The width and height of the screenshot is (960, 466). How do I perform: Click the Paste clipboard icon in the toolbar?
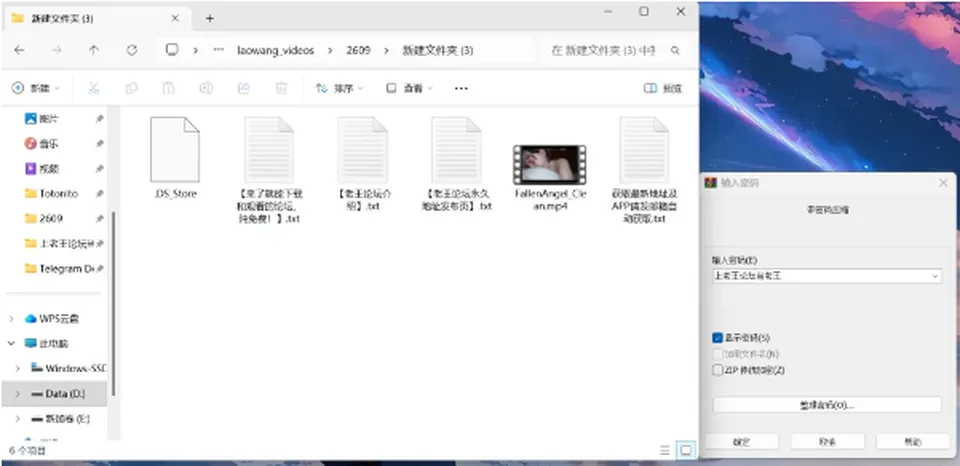[168, 88]
